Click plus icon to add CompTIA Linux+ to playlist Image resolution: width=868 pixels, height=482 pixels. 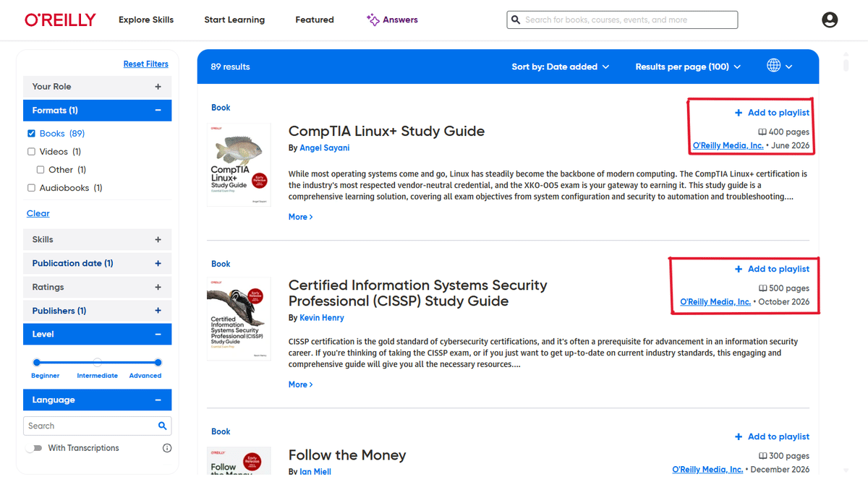(x=739, y=113)
